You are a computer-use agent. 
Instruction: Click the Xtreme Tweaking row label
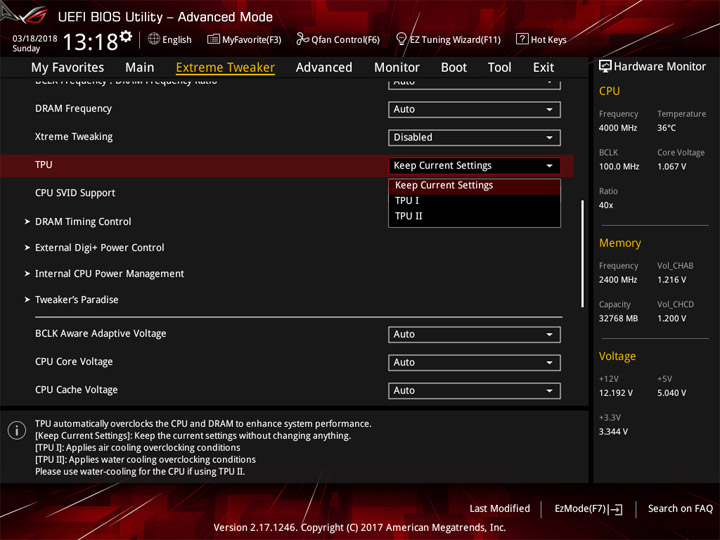click(74, 137)
